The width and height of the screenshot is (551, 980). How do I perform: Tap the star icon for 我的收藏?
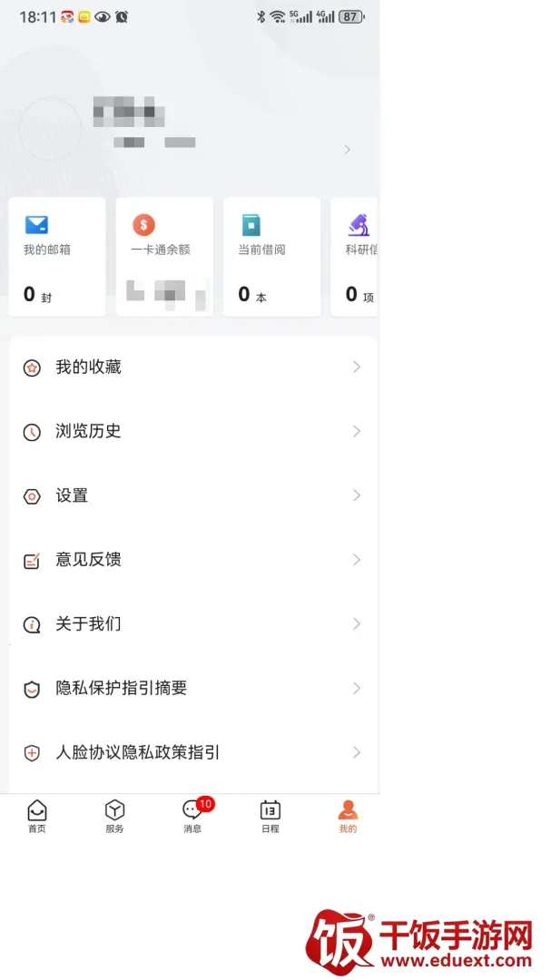pos(32,368)
